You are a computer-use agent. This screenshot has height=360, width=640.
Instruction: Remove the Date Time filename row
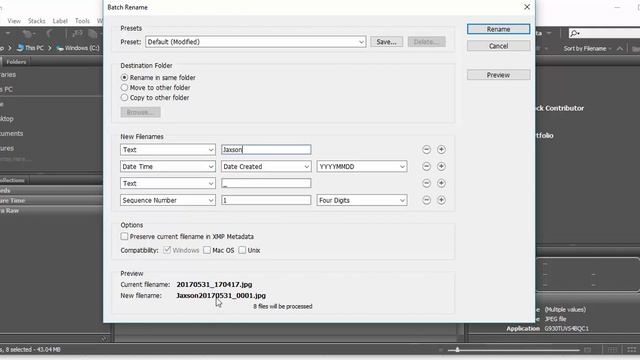[x=426, y=166]
